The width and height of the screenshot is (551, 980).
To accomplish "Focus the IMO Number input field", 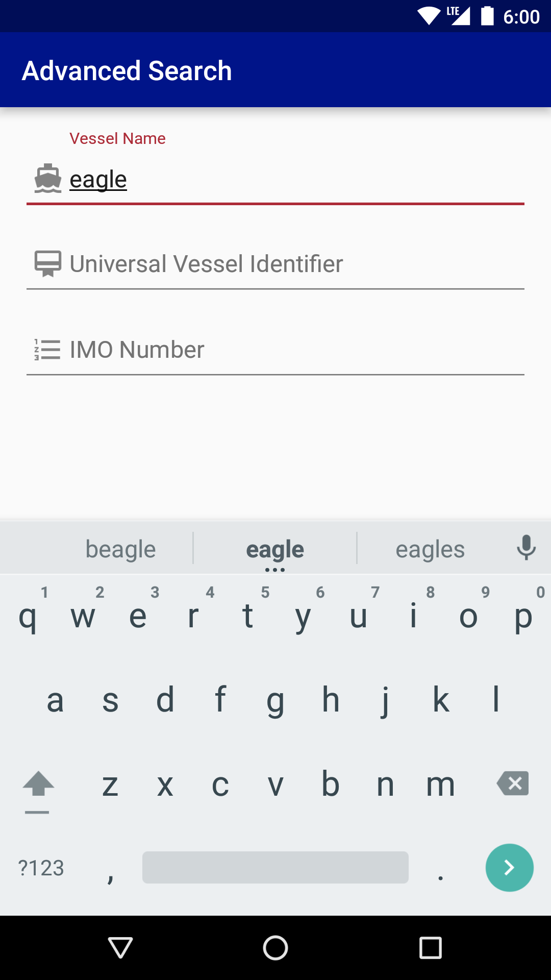I will (296, 350).
